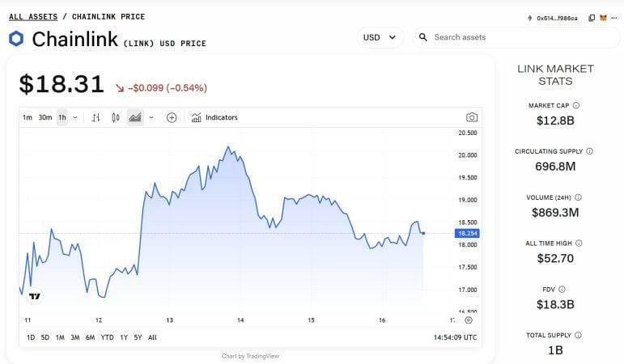Take a chart snapshot with camera icon

pyautogui.click(x=472, y=117)
